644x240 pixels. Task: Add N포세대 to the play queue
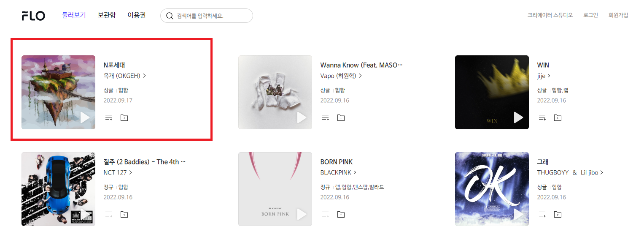109,117
